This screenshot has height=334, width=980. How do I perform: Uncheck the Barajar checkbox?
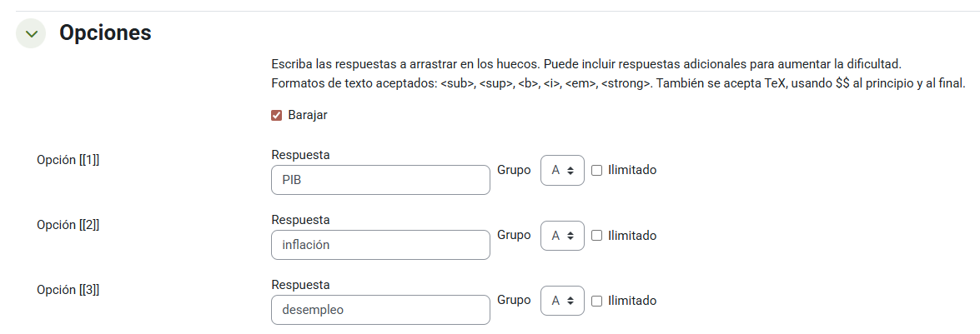pyautogui.click(x=277, y=116)
